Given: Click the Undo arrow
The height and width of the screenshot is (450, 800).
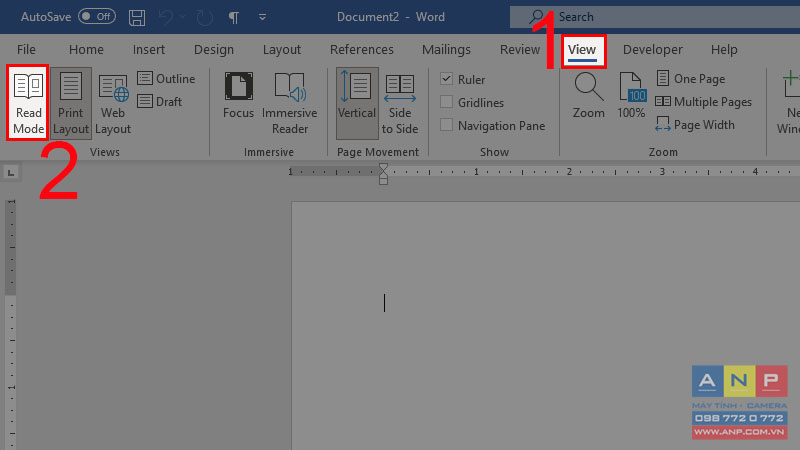Looking at the screenshot, I should [166, 17].
